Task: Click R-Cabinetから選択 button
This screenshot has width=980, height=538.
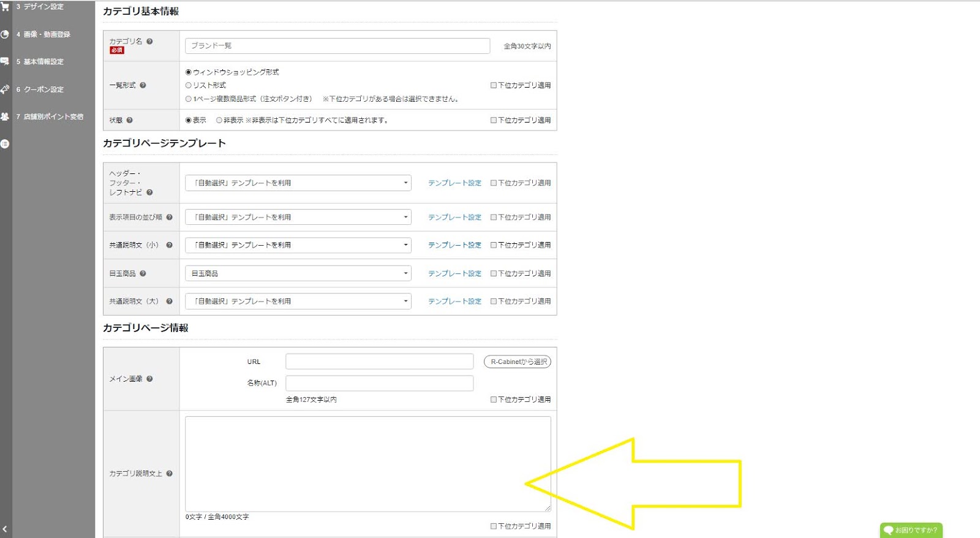Action: coord(518,362)
